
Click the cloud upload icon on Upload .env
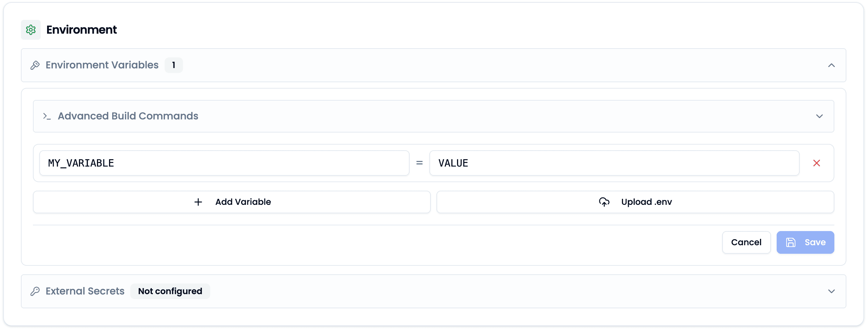(x=604, y=202)
